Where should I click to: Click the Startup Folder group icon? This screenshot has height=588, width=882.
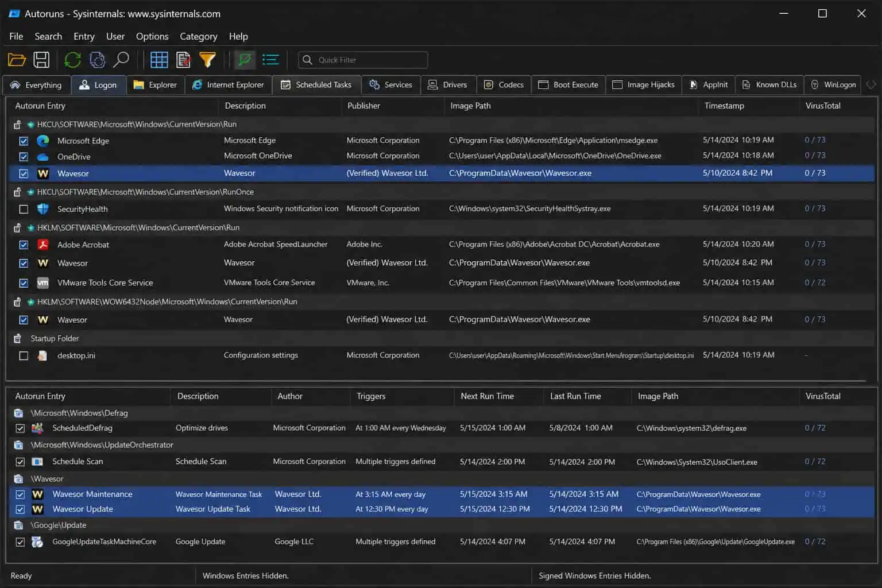(x=18, y=338)
